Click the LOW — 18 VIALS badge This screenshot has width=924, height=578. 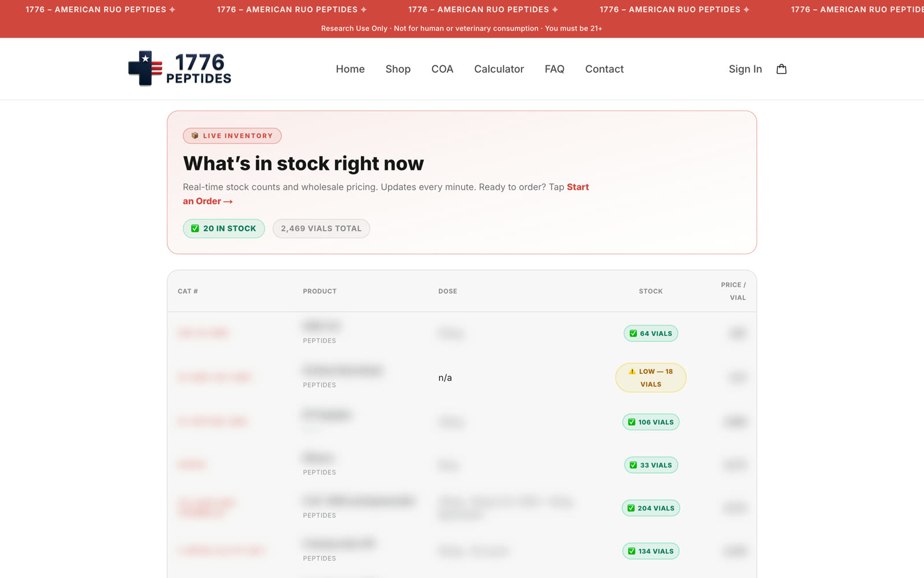point(651,377)
